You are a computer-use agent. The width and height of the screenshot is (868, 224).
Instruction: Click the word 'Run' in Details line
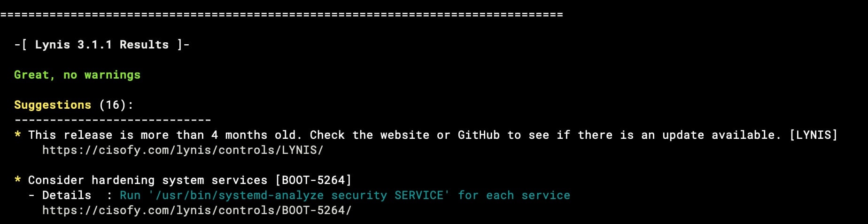pyautogui.click(x=130, y=195)
